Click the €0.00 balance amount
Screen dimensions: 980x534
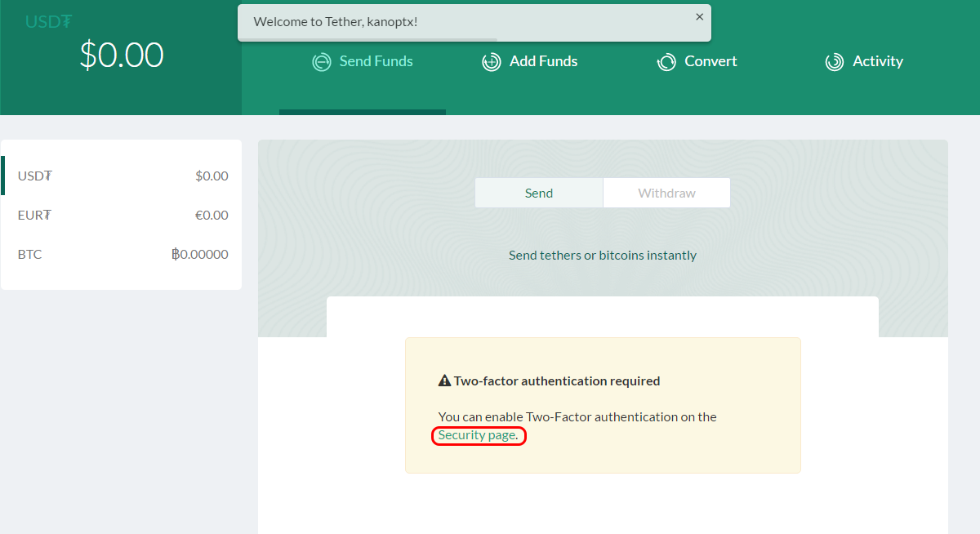(211, 215)
